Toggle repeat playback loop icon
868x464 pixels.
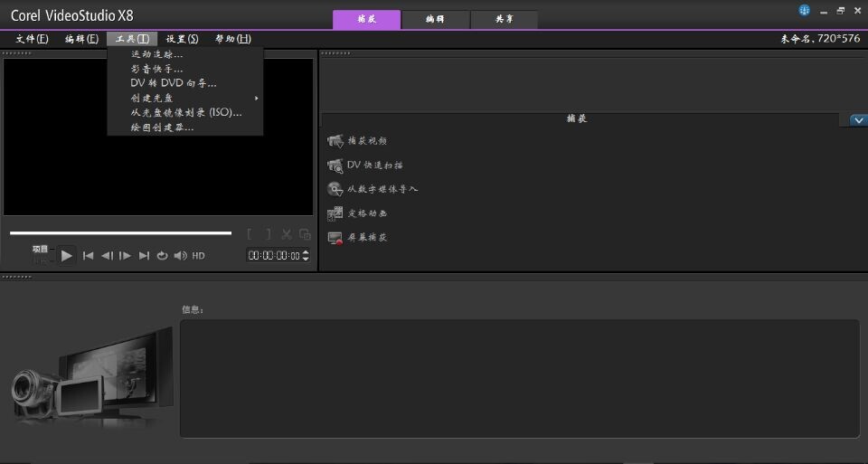163,256
